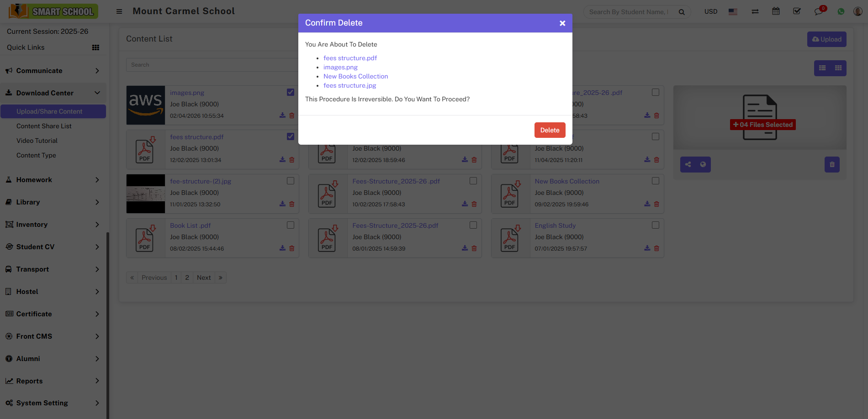Open the task checklist icon in header
The height and width of the screenshot is (419, 868).
point(797,11)
